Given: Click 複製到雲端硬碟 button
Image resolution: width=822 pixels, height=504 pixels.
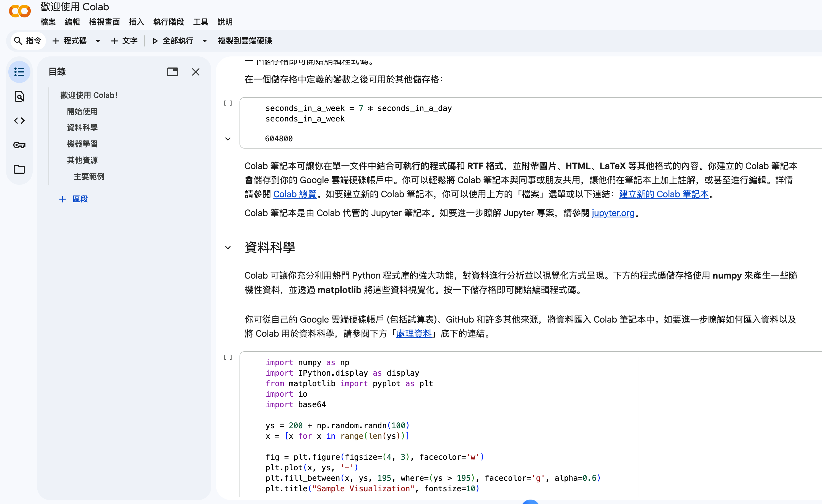Looking at the screenshot, I should pos(244,41).
